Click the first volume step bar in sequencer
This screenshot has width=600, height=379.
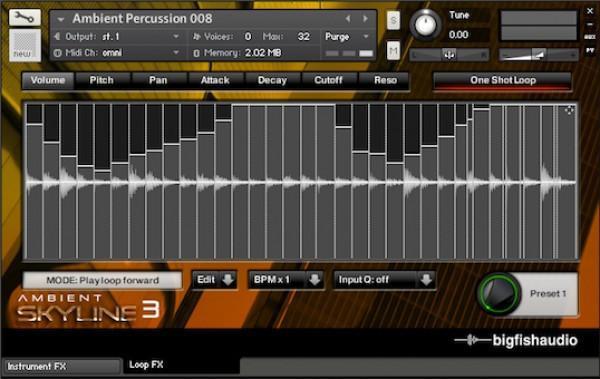pyautogui.click(x=34, y=181)
